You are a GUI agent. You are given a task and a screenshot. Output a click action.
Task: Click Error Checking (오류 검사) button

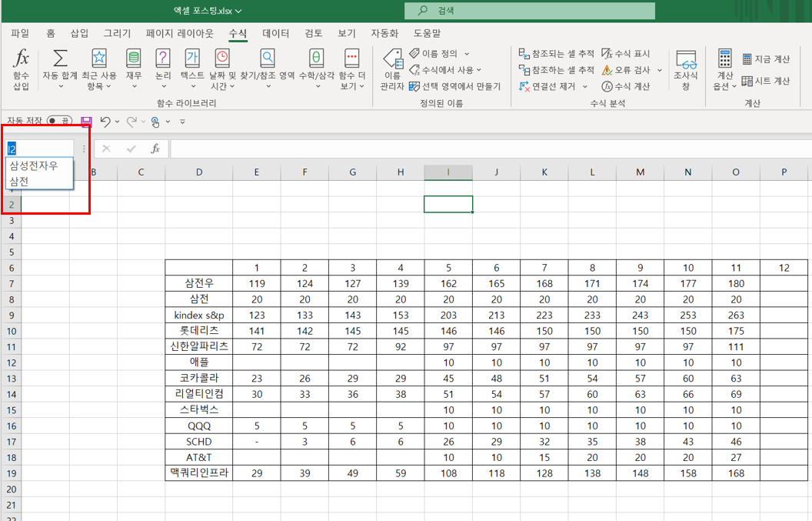[x=627, y=70]
